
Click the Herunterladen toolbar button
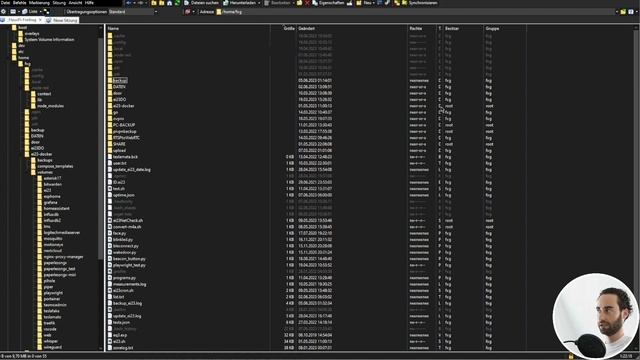(240, 3)
